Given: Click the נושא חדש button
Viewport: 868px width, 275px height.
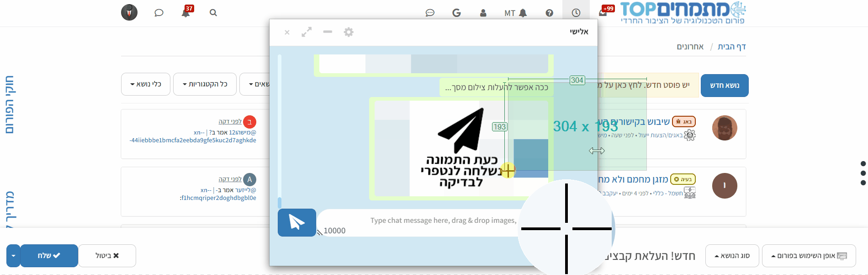Looking at the screenshot, I should (724, 86).
